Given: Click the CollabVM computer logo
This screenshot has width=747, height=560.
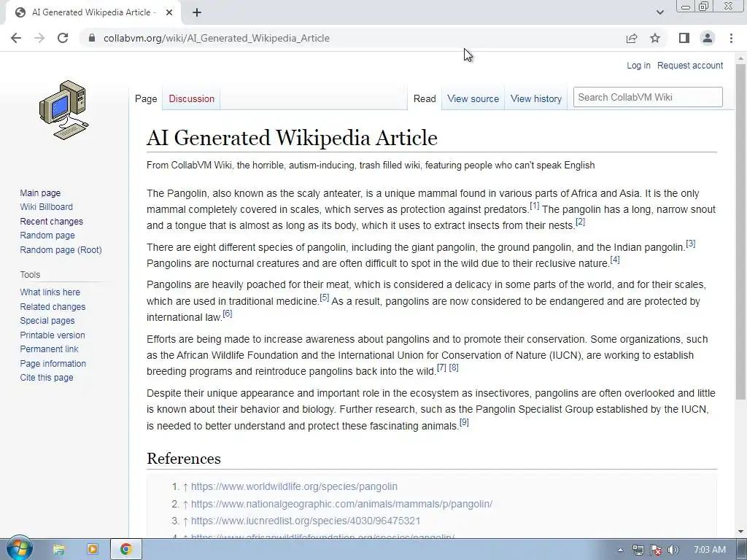Looking at the screenshot, I should point(64,110).
